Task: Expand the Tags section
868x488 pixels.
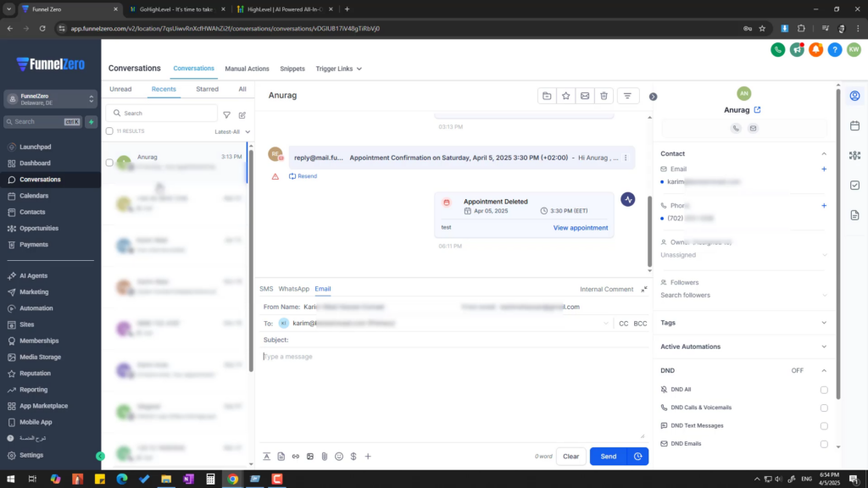Action: 823,323
